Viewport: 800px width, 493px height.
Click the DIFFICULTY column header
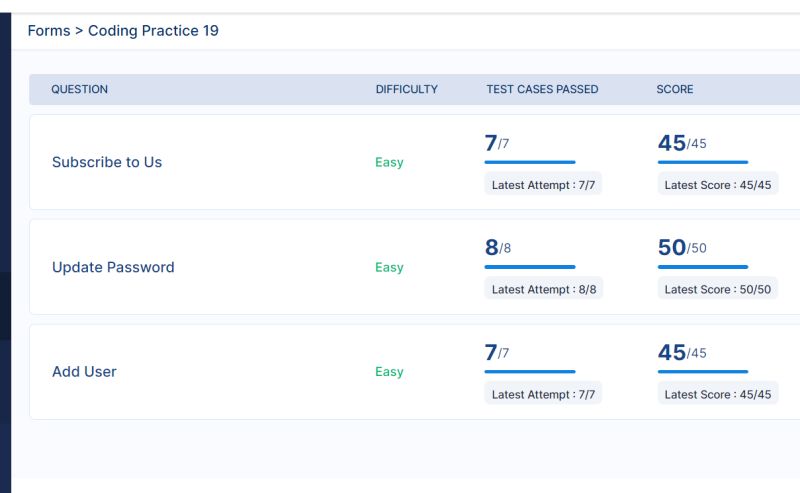(x=407, y=89)
